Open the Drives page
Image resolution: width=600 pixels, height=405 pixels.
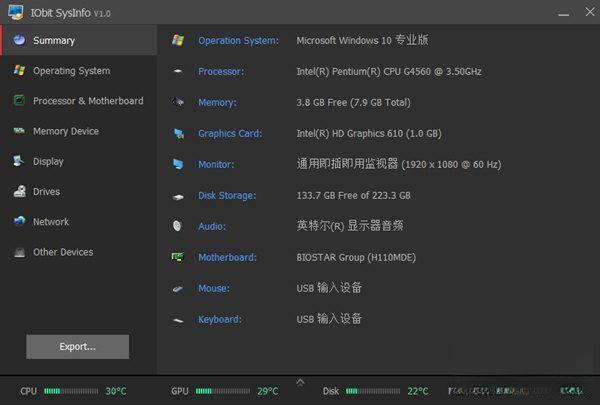tap(78, 191)
